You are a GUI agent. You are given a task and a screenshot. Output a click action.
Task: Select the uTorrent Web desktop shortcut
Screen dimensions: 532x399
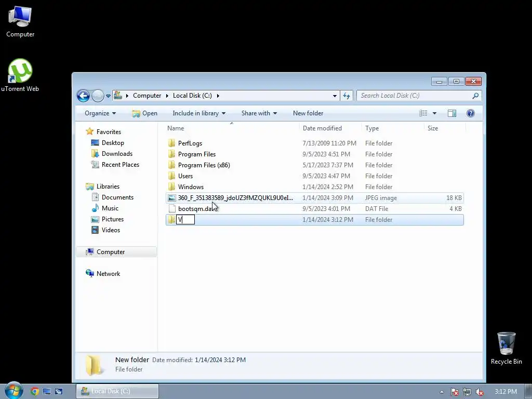tap(20, 75)
